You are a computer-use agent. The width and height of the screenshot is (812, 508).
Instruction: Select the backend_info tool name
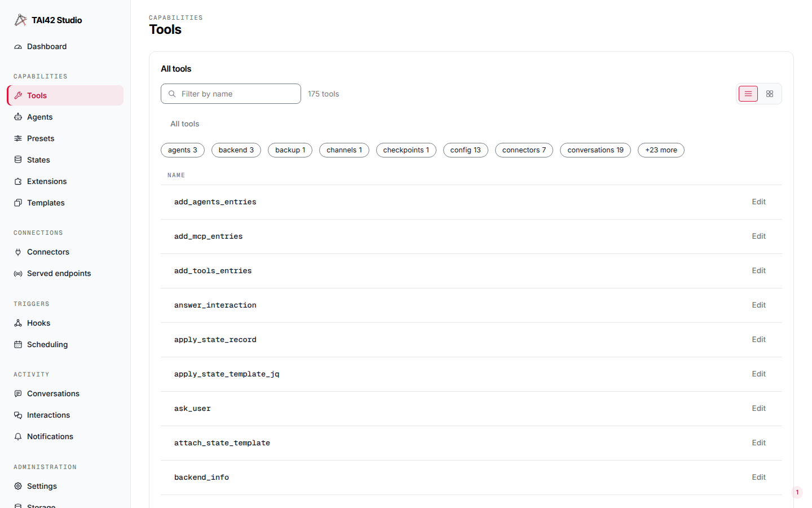201,478
